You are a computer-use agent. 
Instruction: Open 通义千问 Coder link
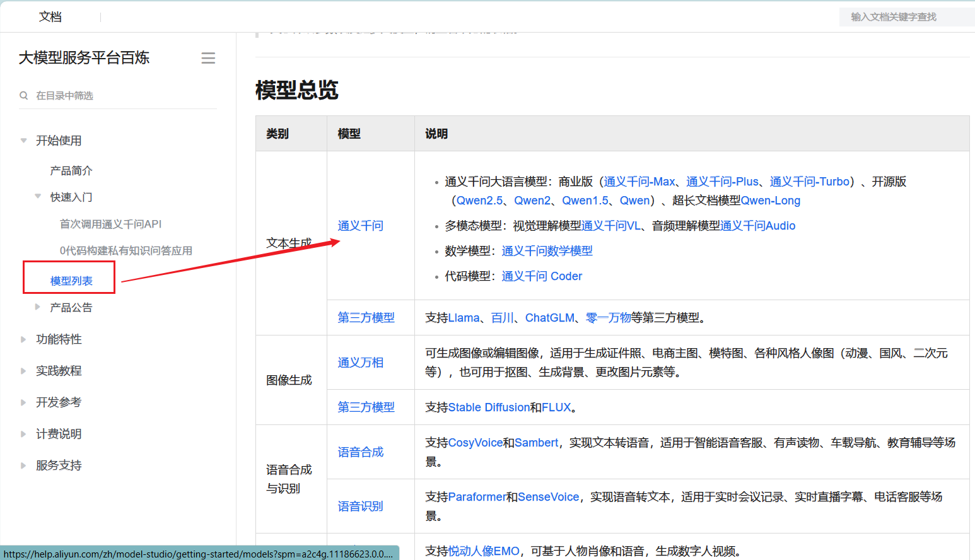542,276
